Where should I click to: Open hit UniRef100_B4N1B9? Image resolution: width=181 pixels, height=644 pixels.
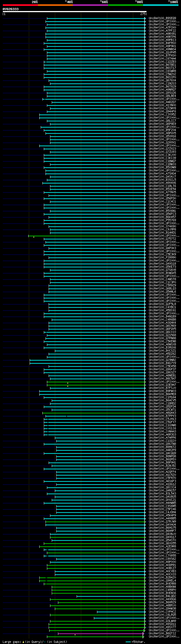pos(162,316)
